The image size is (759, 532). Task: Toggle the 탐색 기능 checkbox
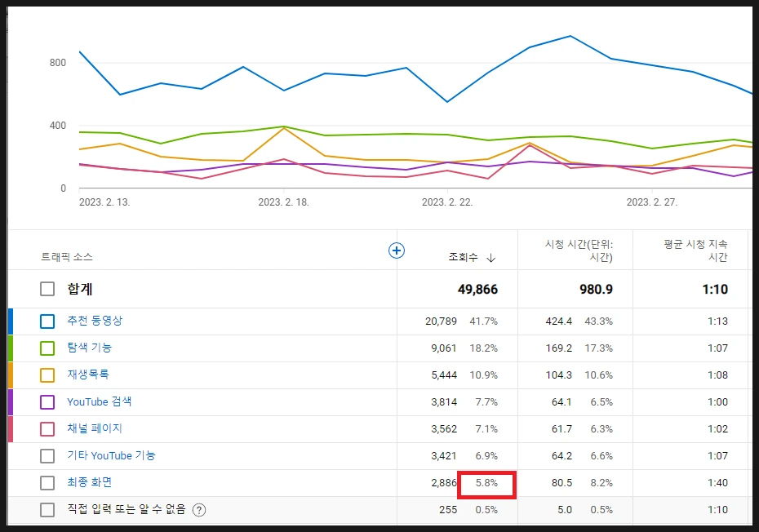[x=47, y=348]
